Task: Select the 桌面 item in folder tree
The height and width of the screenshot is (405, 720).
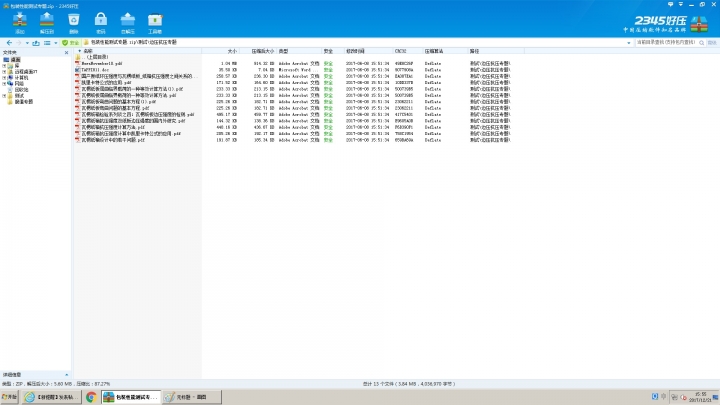Action: click(x=15, y=59)
